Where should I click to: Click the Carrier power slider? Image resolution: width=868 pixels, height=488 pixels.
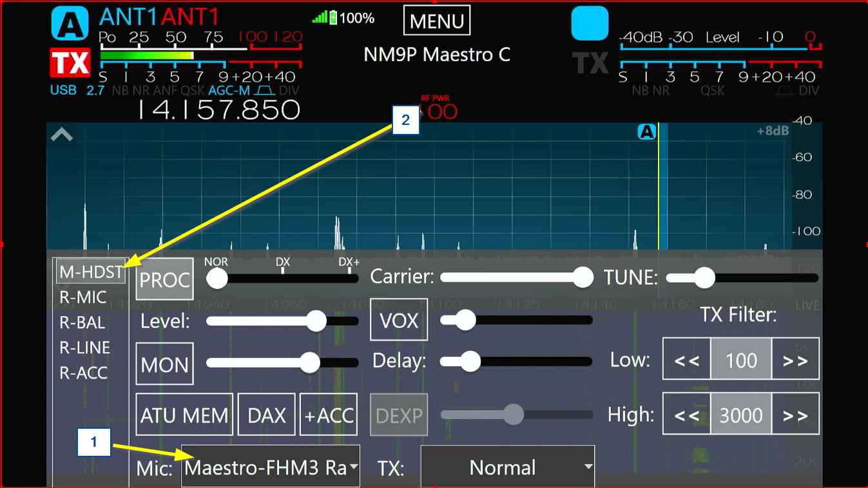point(517,277)
